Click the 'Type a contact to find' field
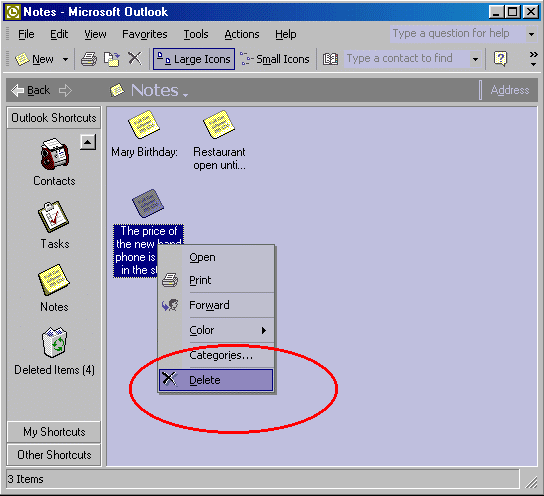Screen dimensions: 544x496 [407, 59]
